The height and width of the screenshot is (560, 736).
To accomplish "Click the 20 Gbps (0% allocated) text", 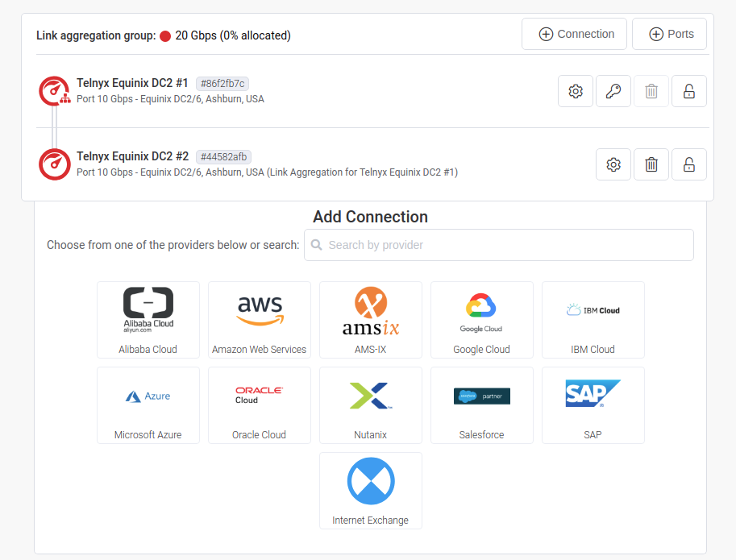I will point(233,35).
